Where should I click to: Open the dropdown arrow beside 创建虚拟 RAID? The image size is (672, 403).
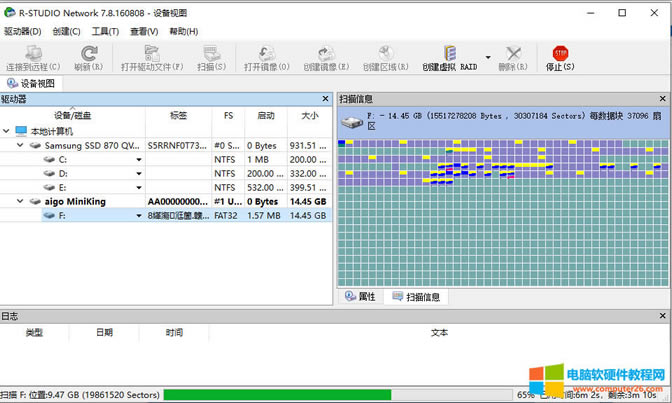coord(488,55)
